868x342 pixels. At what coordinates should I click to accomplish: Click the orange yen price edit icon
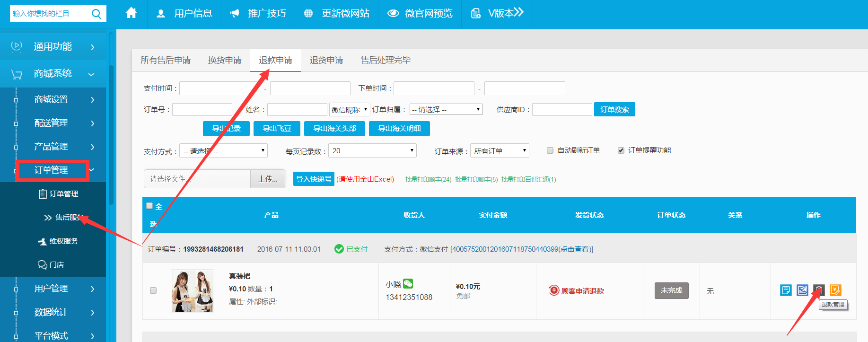click(x=835, y=290)
